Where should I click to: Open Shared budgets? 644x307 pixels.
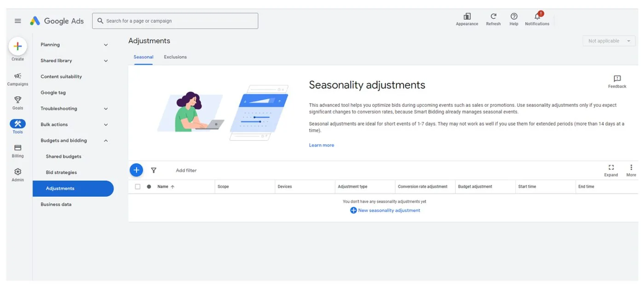[x=63, y=156]
